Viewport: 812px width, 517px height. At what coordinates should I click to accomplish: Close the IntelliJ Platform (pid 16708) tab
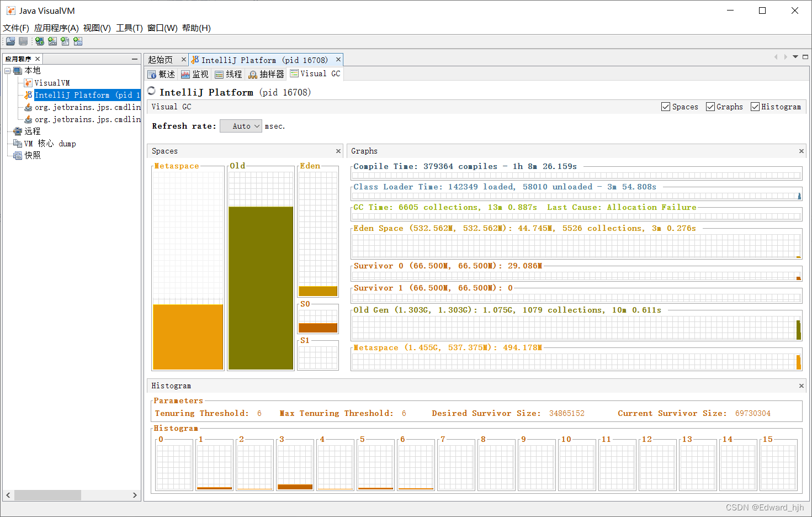click(338, 60)
